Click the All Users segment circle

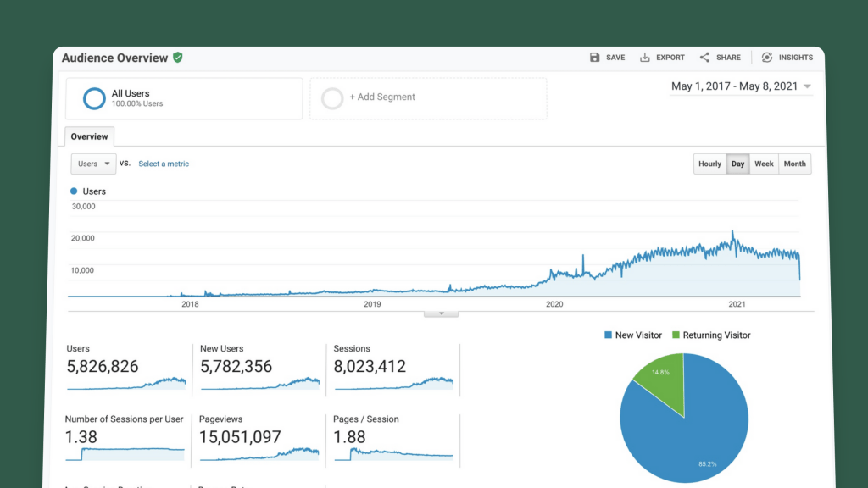[94, 98]
